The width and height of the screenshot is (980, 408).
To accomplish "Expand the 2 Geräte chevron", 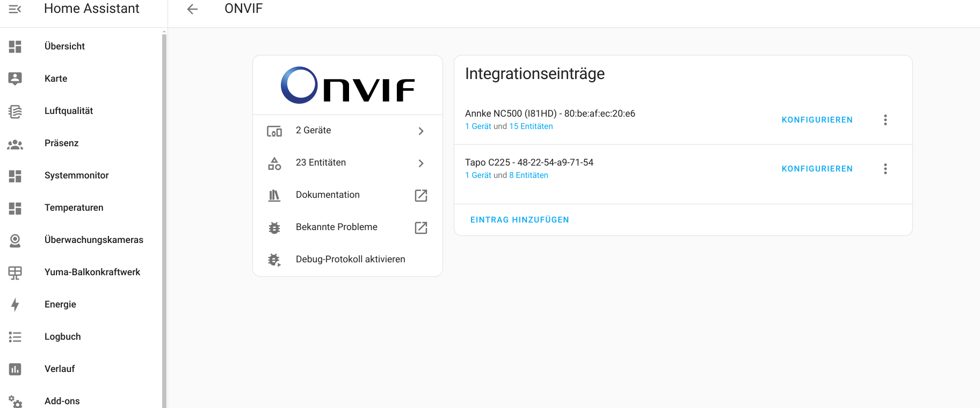I will 421,131.
